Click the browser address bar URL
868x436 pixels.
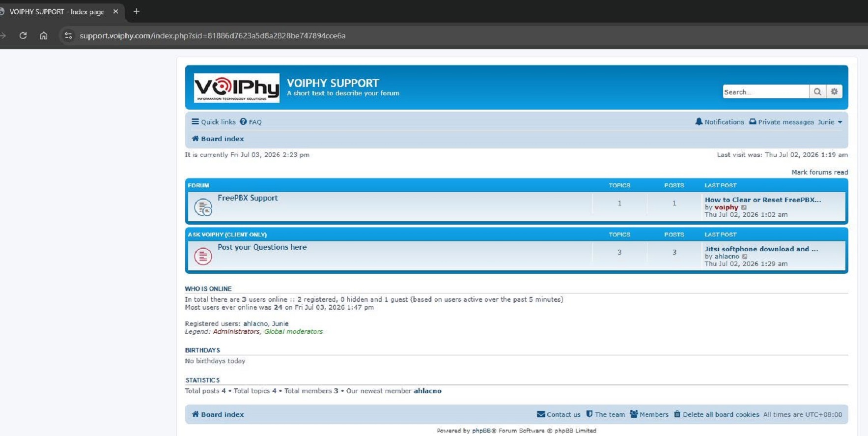coord(213,35)
